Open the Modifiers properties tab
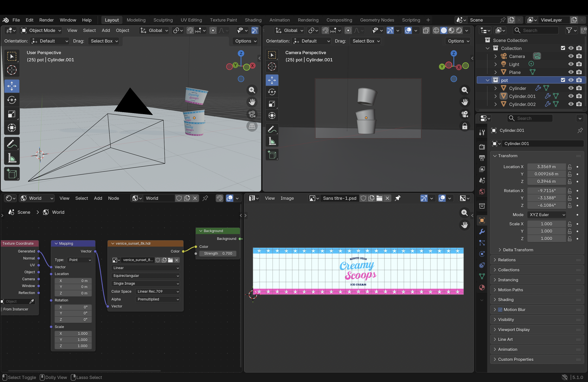 pyautogui.click(x=482, y=232)
